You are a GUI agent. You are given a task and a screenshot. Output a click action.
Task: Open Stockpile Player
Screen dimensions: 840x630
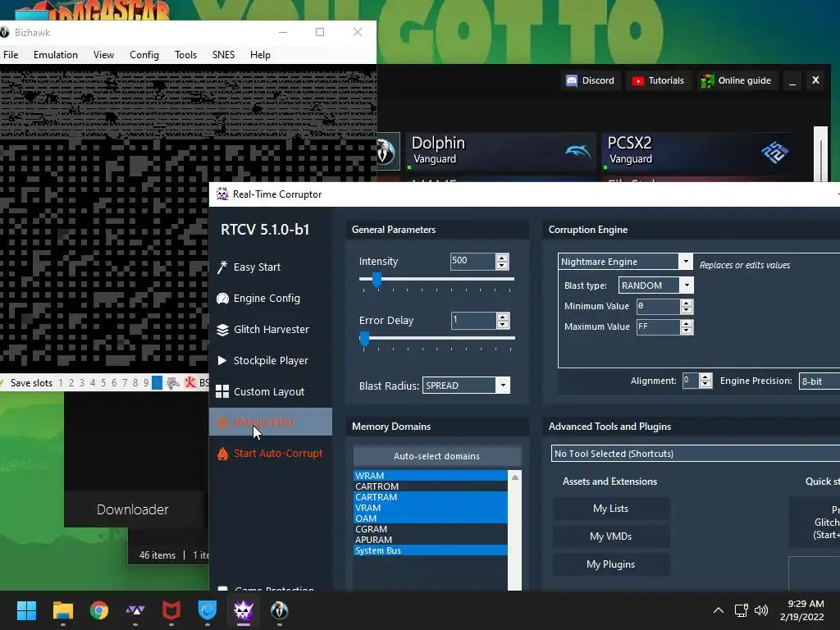tap(271, 360)
